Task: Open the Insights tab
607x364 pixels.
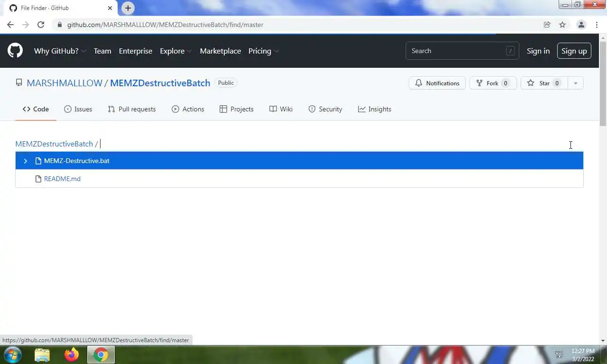Action: (x=375, y=109)
